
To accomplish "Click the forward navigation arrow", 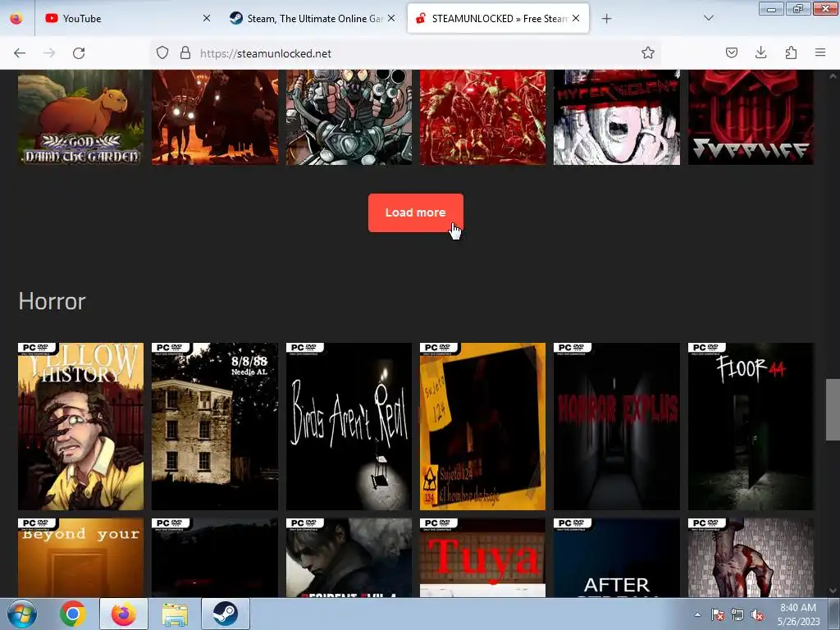I will pyautogui.click(x=49, y=53).
